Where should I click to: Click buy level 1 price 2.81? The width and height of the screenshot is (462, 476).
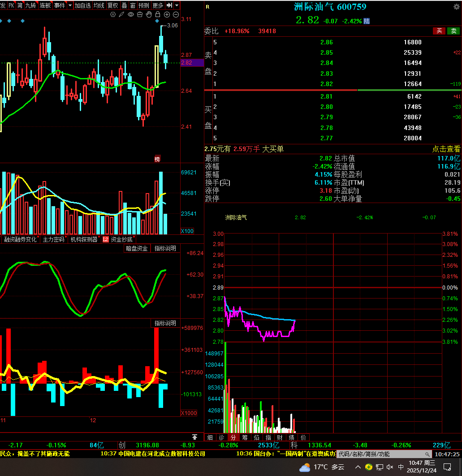[x=327, y=96]
